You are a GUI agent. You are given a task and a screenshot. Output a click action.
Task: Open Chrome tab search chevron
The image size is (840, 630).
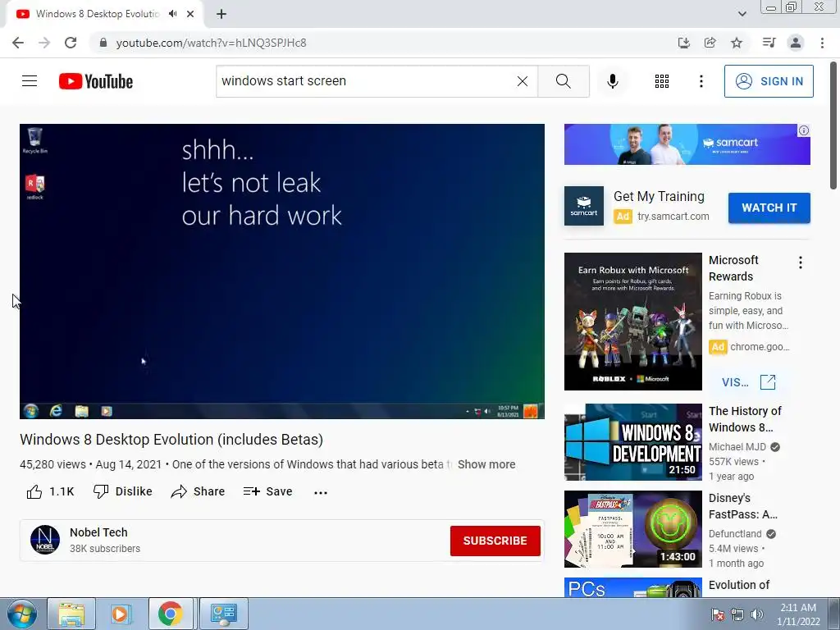(x=742, y=14)
